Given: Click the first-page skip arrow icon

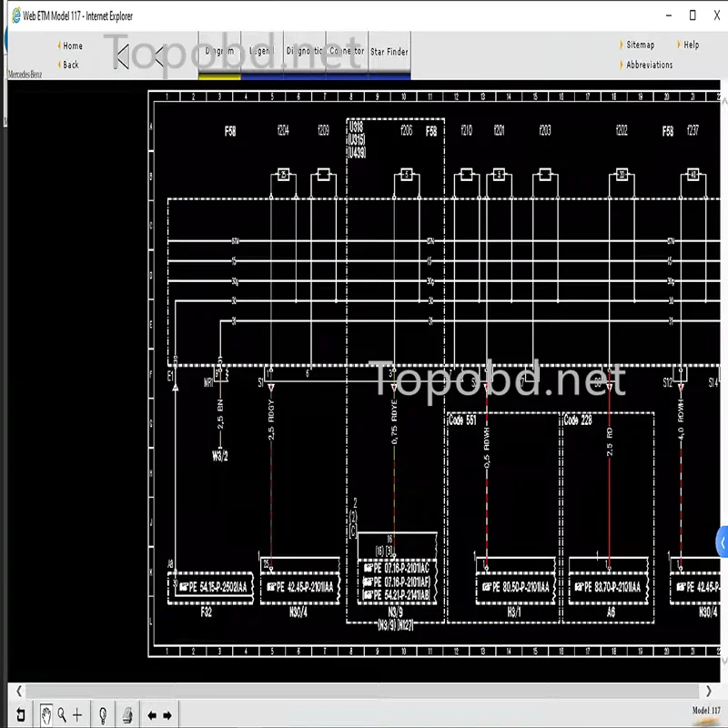Looking at the screenshot, I should (x=122, y=56).
